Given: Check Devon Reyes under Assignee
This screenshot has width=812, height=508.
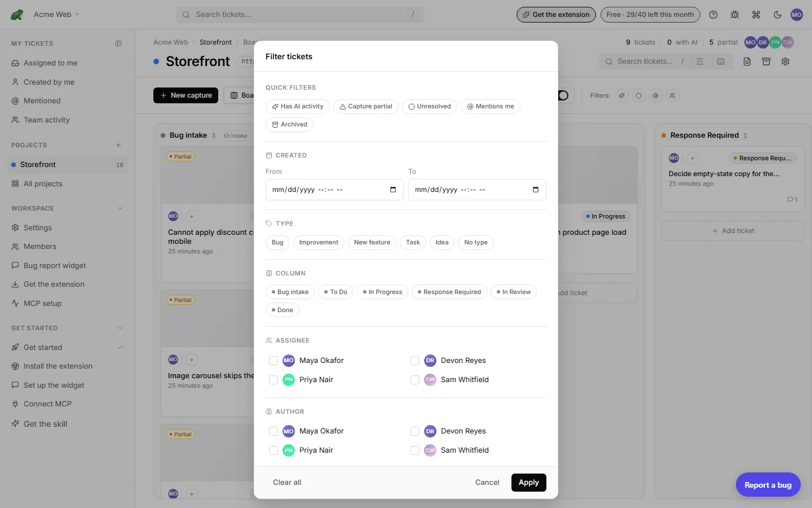Looking at the screenshot, I should coord(415,361).
